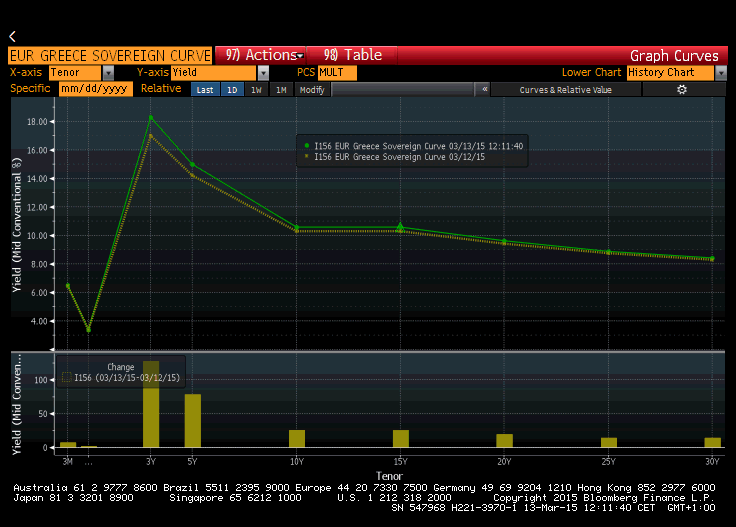Click the 3M point on the curve
The width and height of the screenshot is (736, 527).
(x=68, y=286)
